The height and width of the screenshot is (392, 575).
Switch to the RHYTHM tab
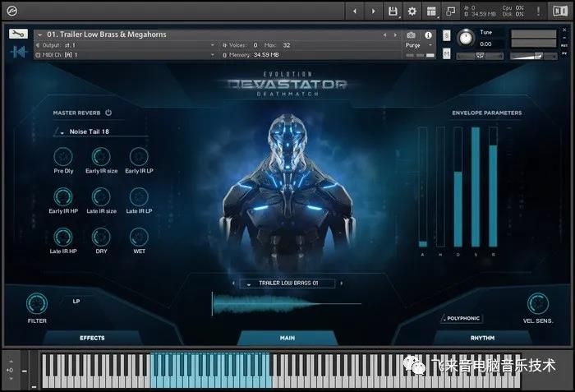pos(482,338)
